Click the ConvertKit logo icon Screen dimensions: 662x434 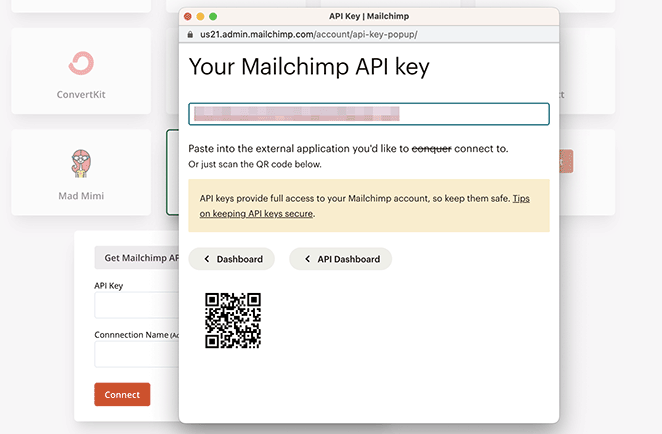81,63
